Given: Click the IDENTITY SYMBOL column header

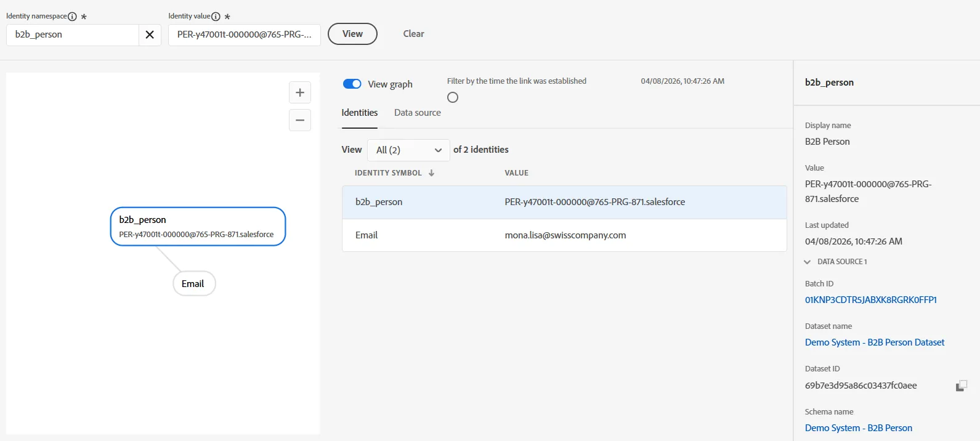Looking at the screenshot, I should (x=388, y=173).
